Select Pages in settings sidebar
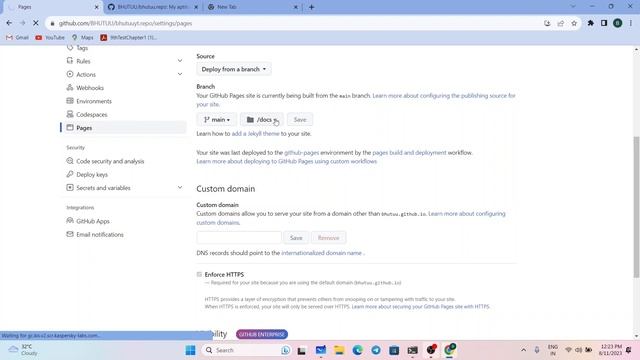Image resolution: width=640 pixels, height=360 pixels. (x=124, y=128)
